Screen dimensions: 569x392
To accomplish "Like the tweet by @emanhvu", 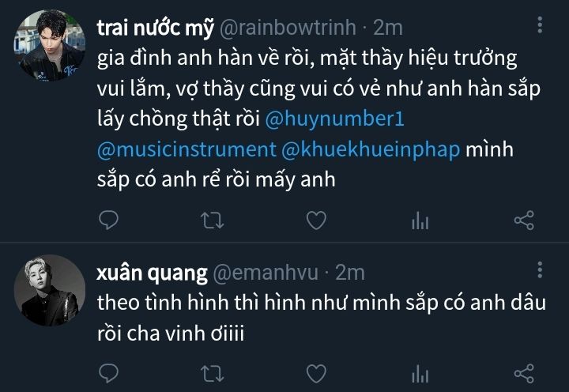I will click(x=316, y=374).
